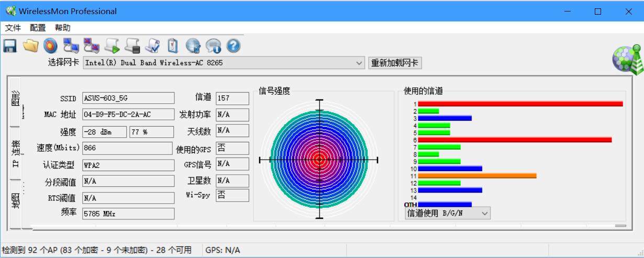The height and width of the screenshot is (258, 644).
Task: Click the Save floppy disk toolbar icon
Action: pos(10,46)
